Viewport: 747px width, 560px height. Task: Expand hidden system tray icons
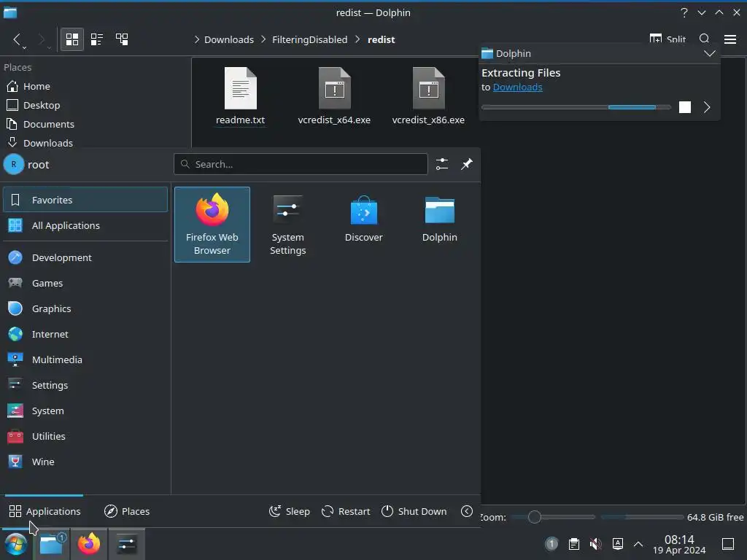coord(638,544)
